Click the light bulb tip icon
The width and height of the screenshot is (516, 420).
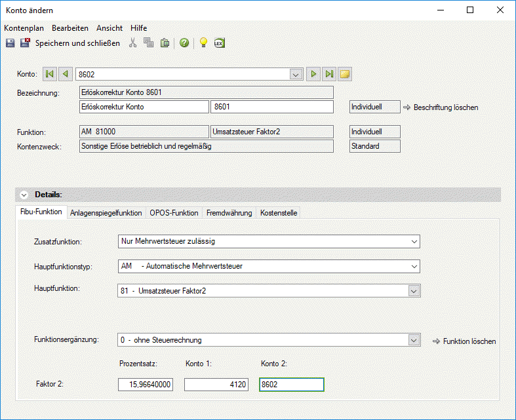click(x=203, y=43)
